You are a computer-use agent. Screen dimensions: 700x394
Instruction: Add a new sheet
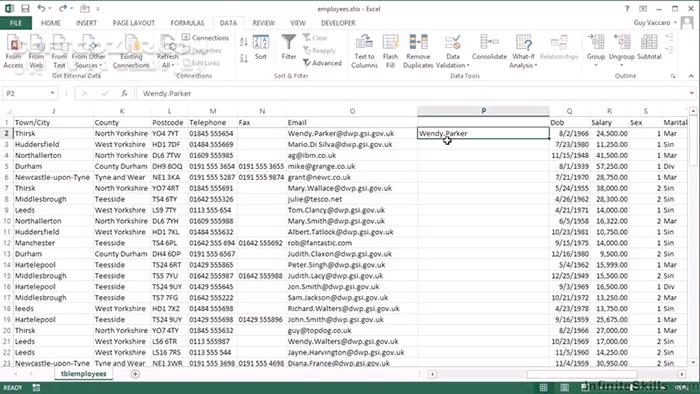tap(135, 374)
